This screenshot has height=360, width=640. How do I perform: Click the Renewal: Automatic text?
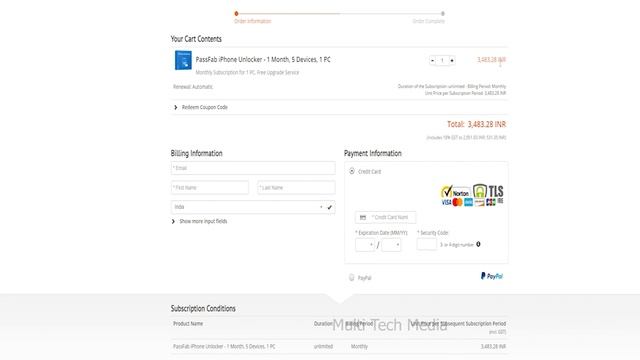193,87
